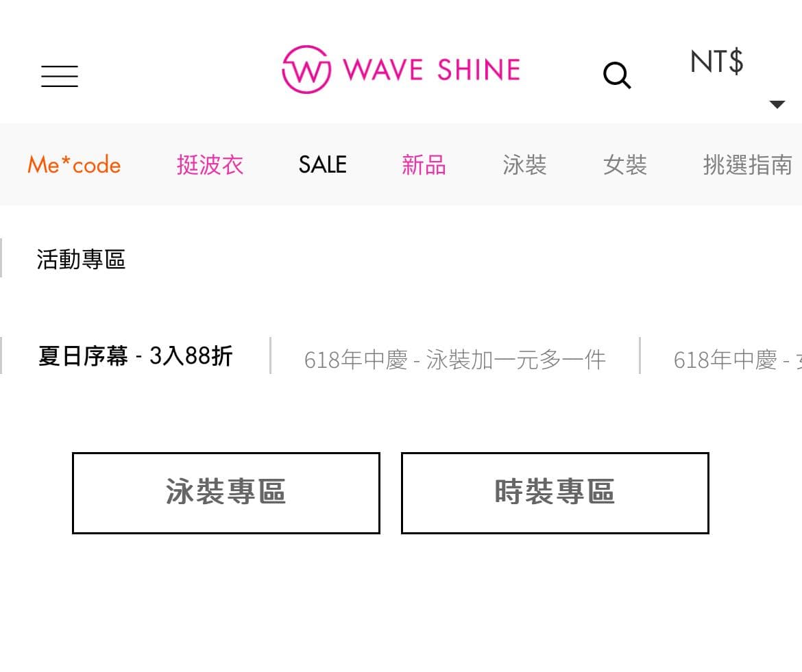
Task: Click the 活動專區 breadcrumb link
Action: tap(81, 260)
